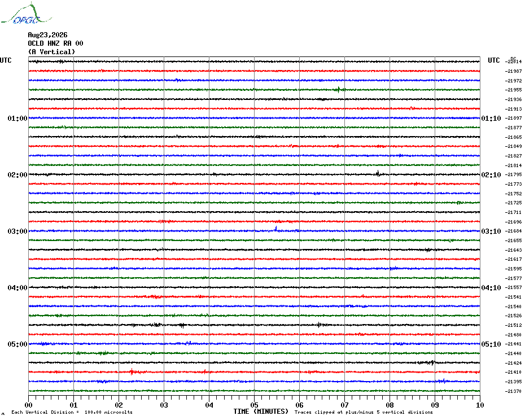This screenshot has height=420, width=525.
Task: Select the date text Aug23,2026
Action: point(47,35)
